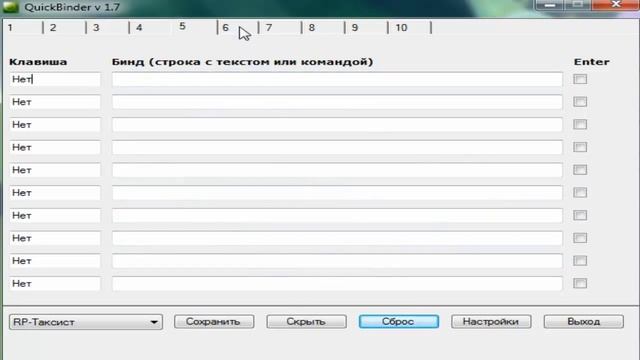The width and height of the screenshot is (640, 360).
Task: Focus the third row bind text field
Action: (x=337, y=124)
